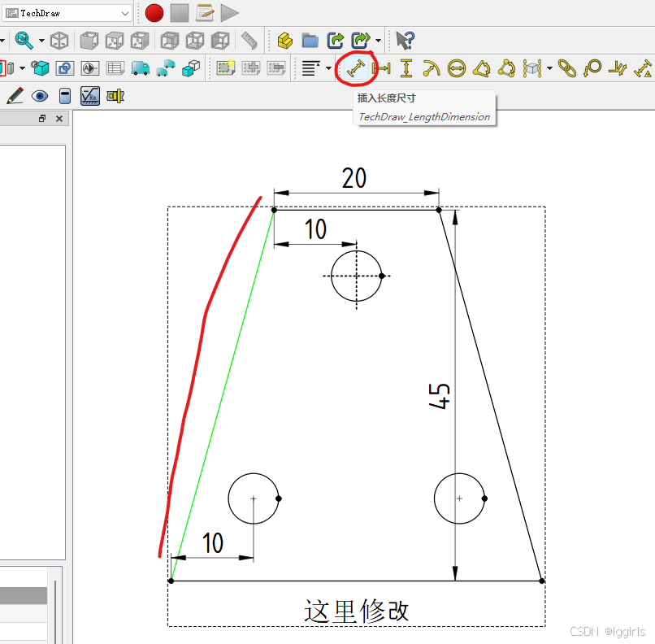Select the 45 vertical dimension text
The height and width of the screenshot is (644, 655).
coord(440,396)
